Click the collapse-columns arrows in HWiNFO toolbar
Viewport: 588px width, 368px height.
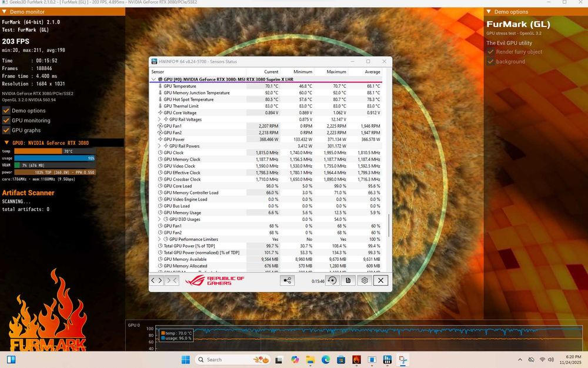[x=172, y=280]
